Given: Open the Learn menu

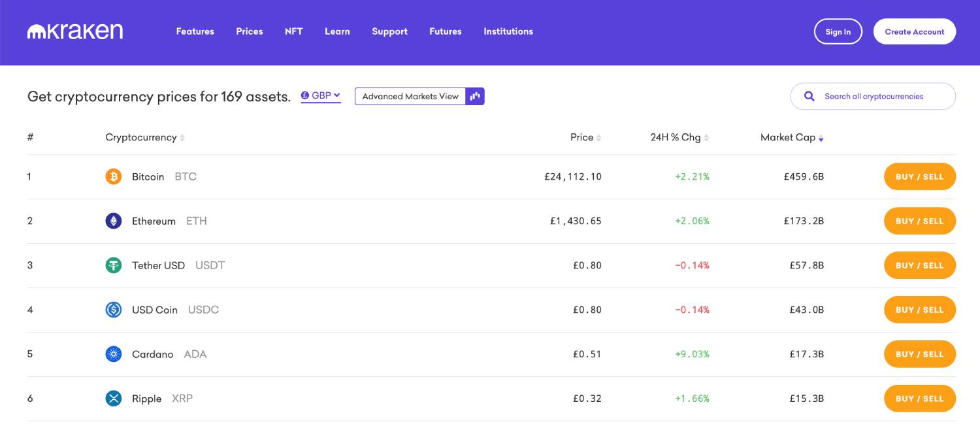Looking at the screenshot, I should coord(337,31).
